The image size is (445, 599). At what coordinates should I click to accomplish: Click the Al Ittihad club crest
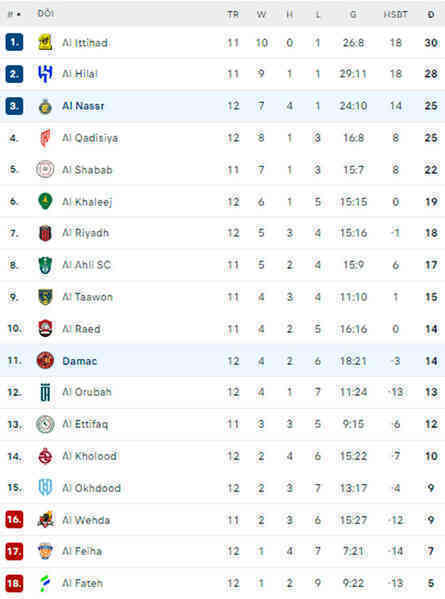tap(45, 42)
